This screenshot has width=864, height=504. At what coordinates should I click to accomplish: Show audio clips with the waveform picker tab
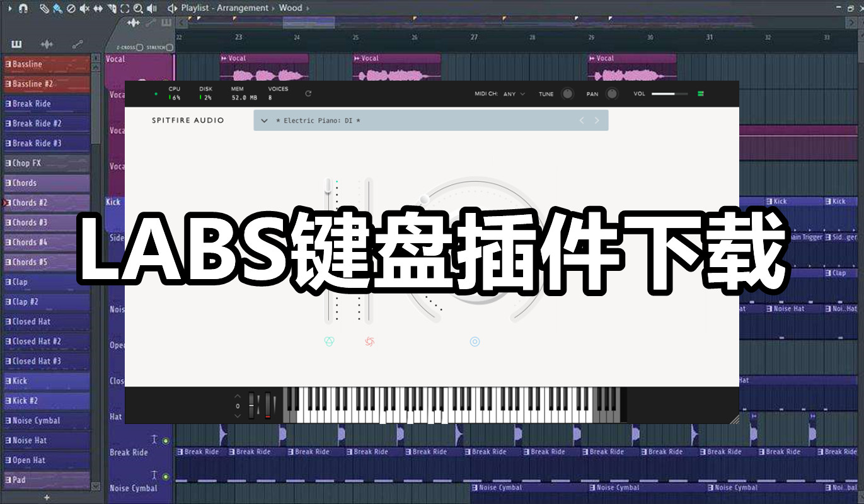coord(47,44)
